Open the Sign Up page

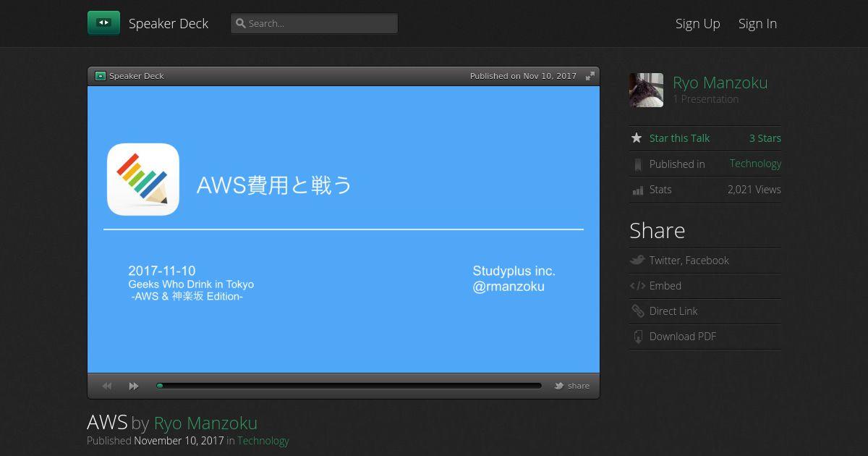click(697, 23)
